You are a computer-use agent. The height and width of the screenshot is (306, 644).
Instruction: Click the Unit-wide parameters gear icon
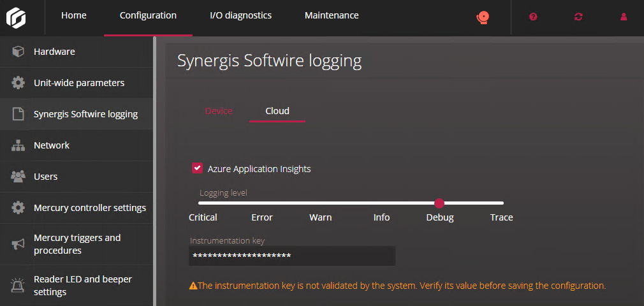18,83
